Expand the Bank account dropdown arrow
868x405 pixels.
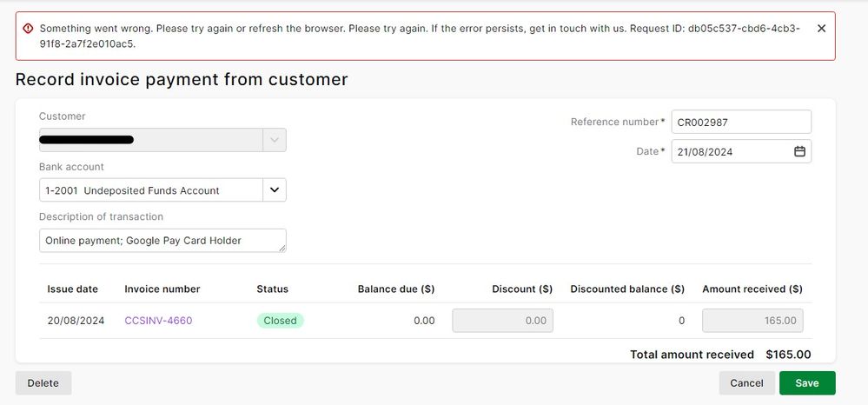275,189
